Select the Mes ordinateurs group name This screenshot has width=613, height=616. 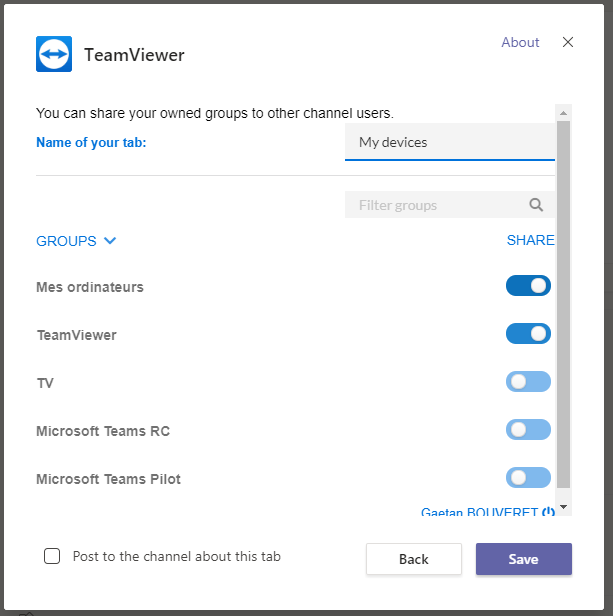tap(90, 287)
